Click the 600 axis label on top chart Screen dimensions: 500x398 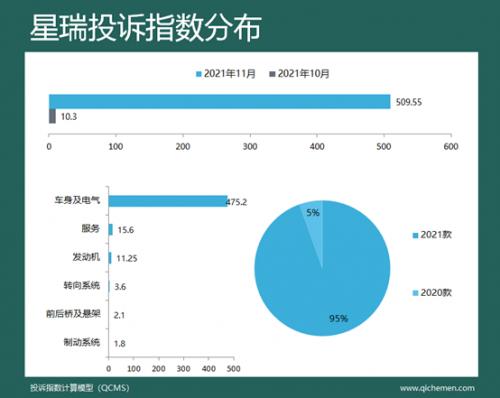[x=451, y=147]
